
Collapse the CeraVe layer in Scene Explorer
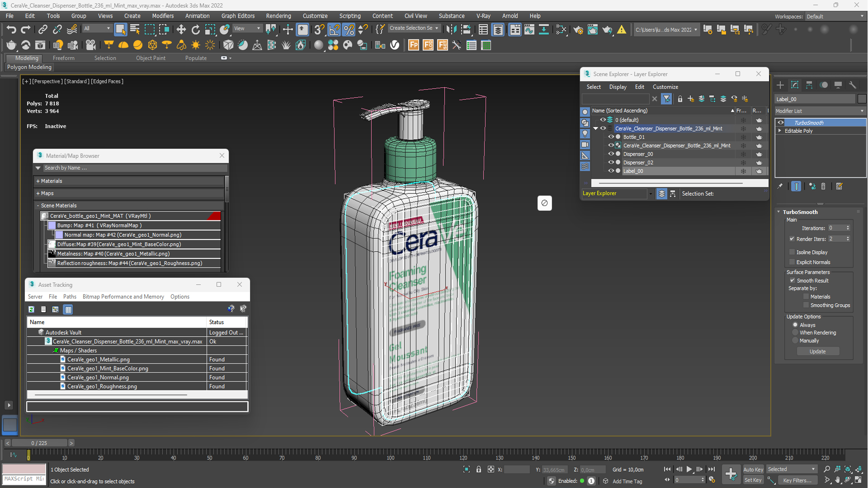(x=596, y=129)
